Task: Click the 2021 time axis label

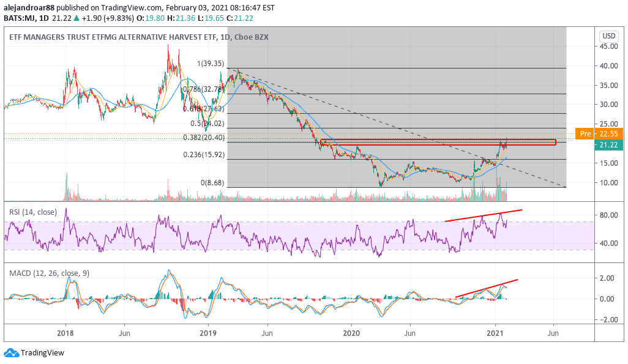Action: pyautogui.click(x=495, y=333)
